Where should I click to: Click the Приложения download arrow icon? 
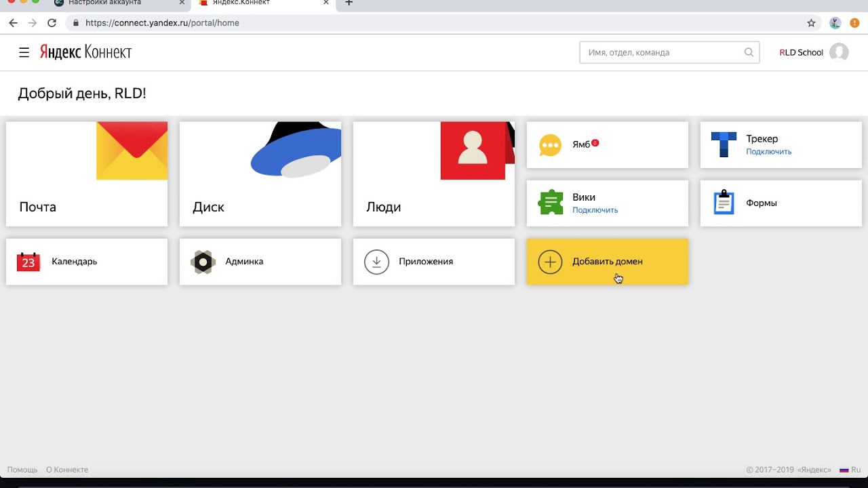376,262
